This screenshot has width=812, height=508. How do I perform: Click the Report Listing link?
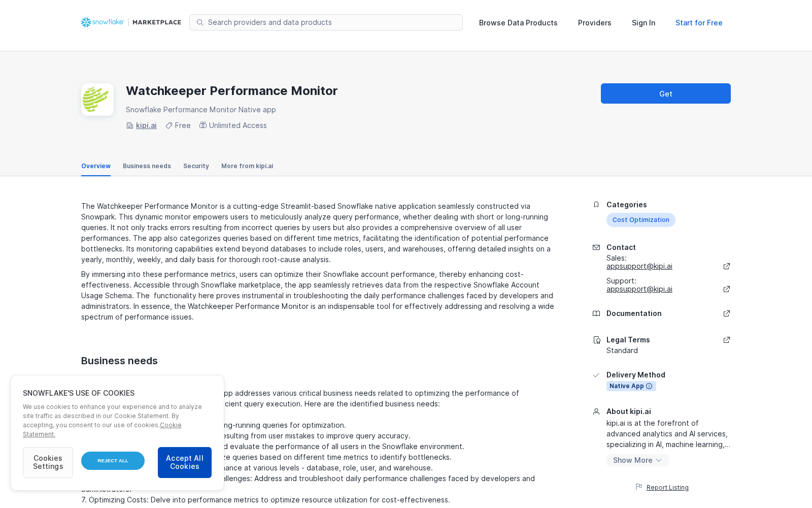pos(667,488)
